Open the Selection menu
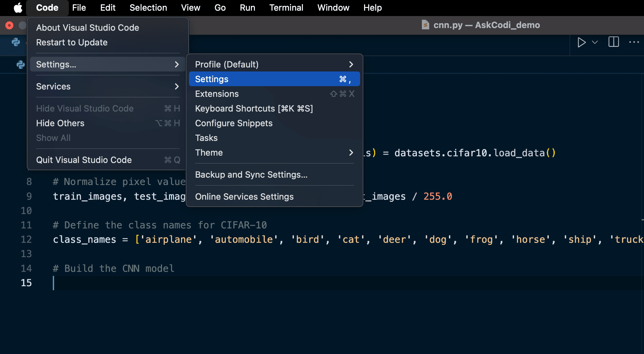Image resolution: width=644 pixels, height=354 pixels. (x=148, y=8)
